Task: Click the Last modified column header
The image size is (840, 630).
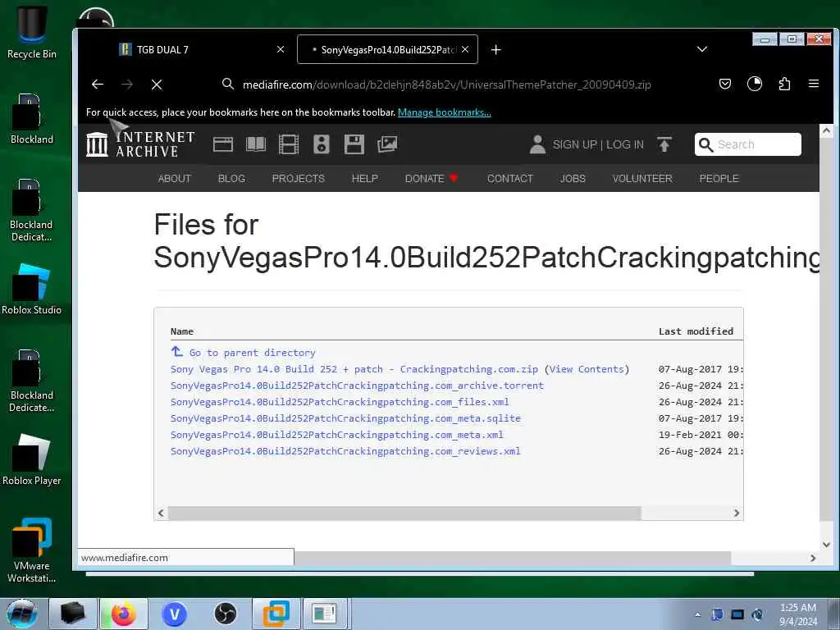Action: tap(696, 331)
